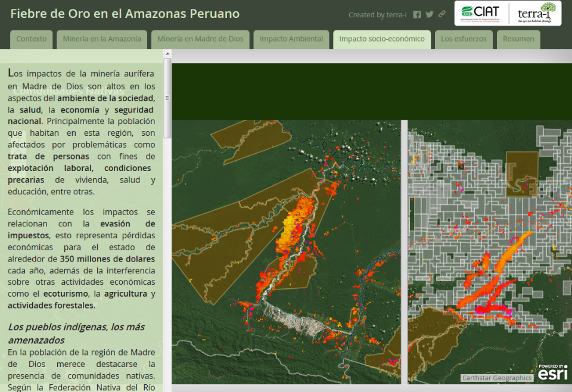Go to Minería en Madre de Dios tab

[x=200, y=39]
